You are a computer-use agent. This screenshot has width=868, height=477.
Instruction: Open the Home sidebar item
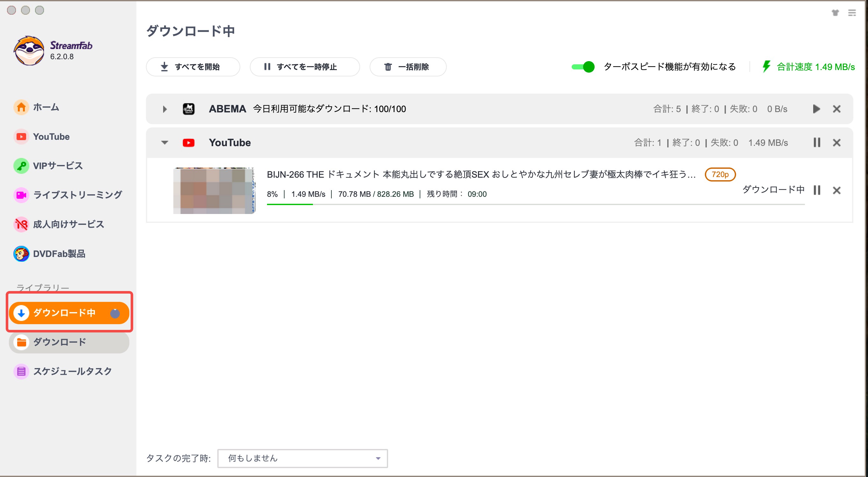click(36, 107)
